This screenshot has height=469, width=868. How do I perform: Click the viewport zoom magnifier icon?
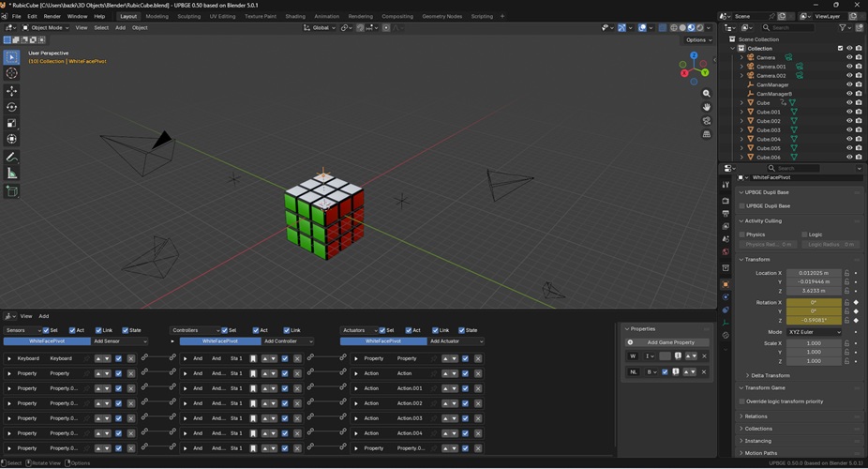coord(707,94)
